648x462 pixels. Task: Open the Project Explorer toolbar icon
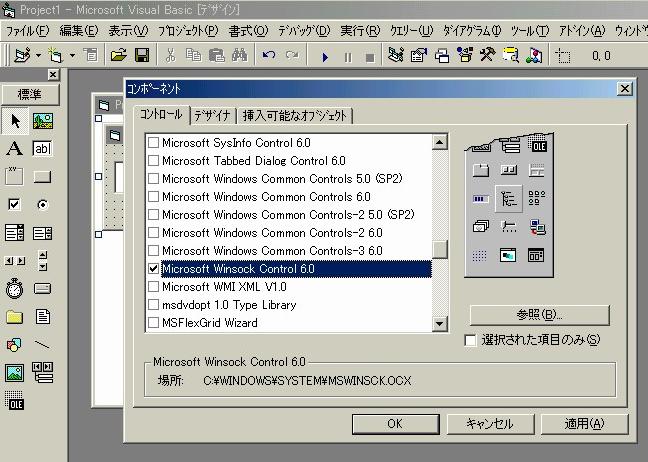point(396,55)
